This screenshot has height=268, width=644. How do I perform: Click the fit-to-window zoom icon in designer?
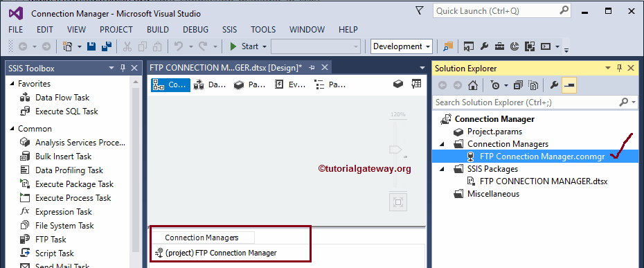pyautogui.click(x=398, y=202)
